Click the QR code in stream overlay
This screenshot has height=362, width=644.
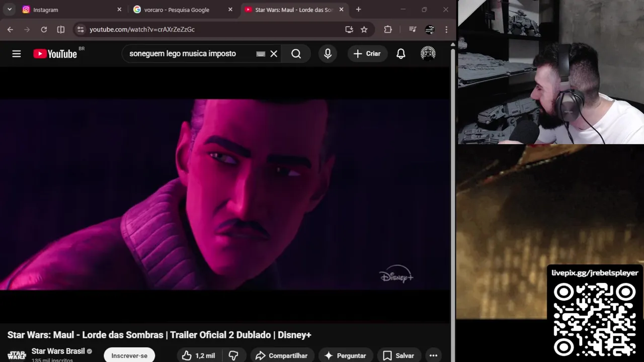(x=595, y=320)
